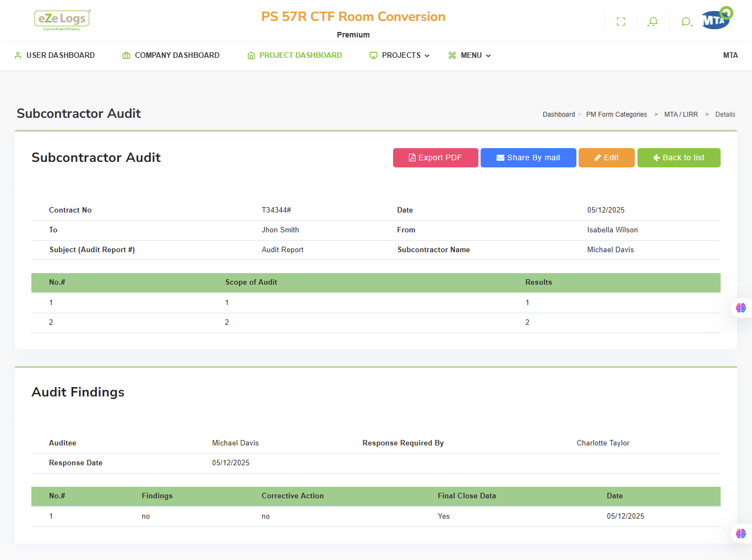Open the eZe Logs home logo
Viewport: 752px width, 560px height.
click(62, 20)
